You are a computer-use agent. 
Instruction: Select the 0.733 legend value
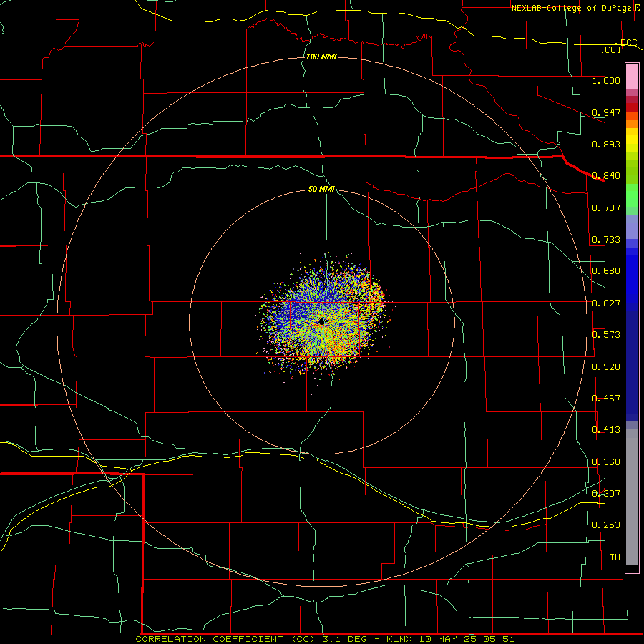(606, 240)
